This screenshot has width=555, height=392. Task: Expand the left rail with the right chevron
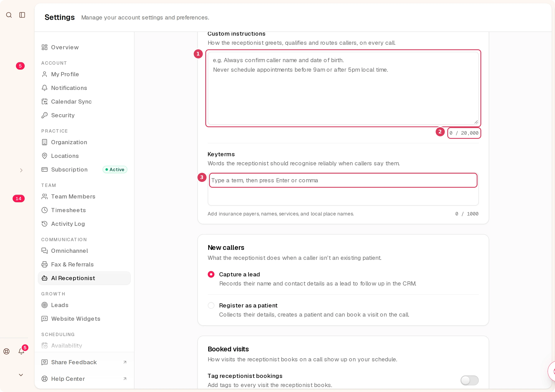coord(21,170)
